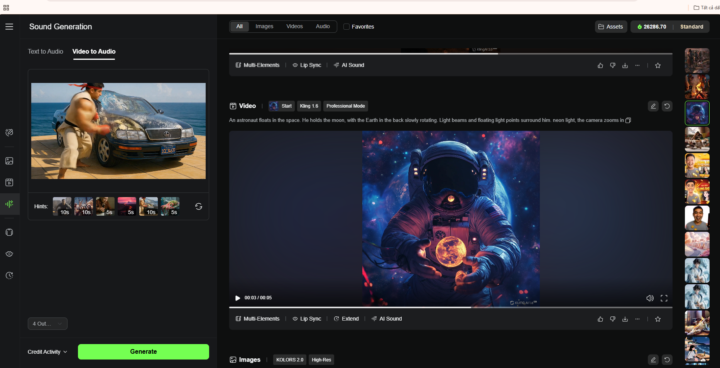
Task: Mute the astronaut video volume
Action: (x=650, y=298)
